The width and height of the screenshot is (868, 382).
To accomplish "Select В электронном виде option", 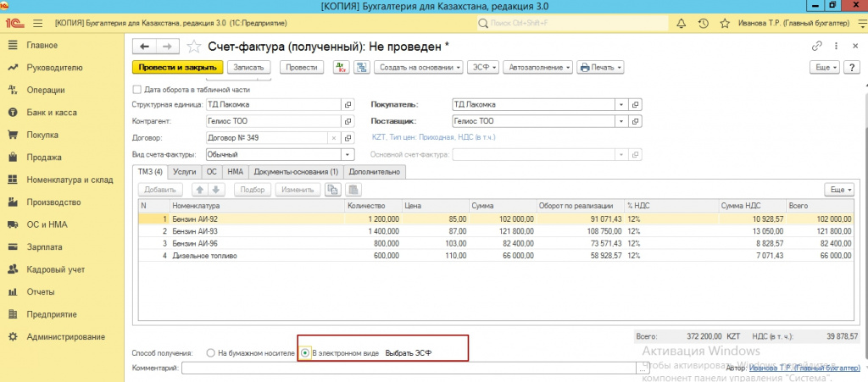I will [x=305, y=352].
